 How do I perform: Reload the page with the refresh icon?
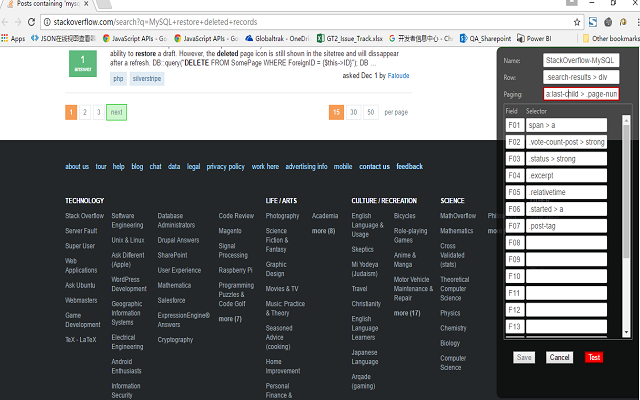(31, 22)
